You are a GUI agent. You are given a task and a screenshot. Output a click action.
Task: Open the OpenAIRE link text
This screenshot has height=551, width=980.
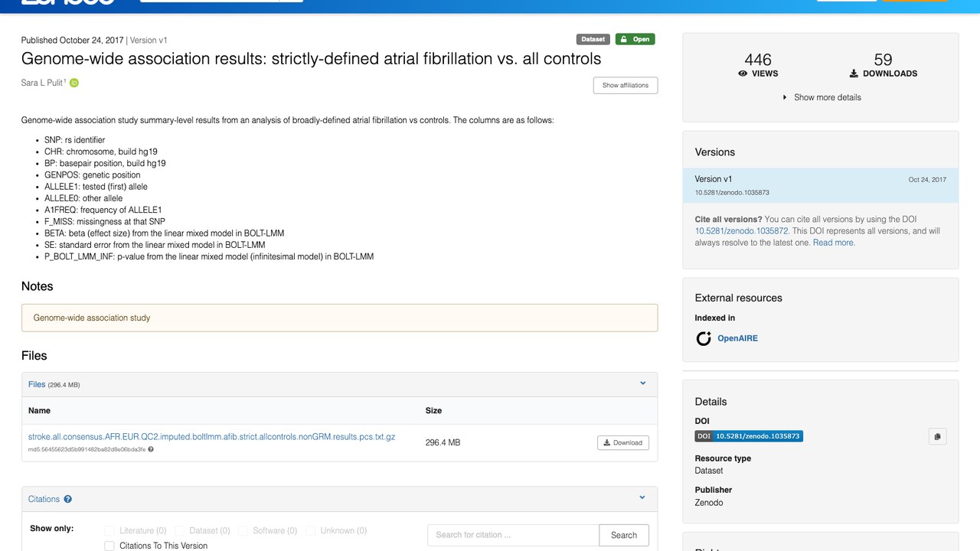coord(737,338)
